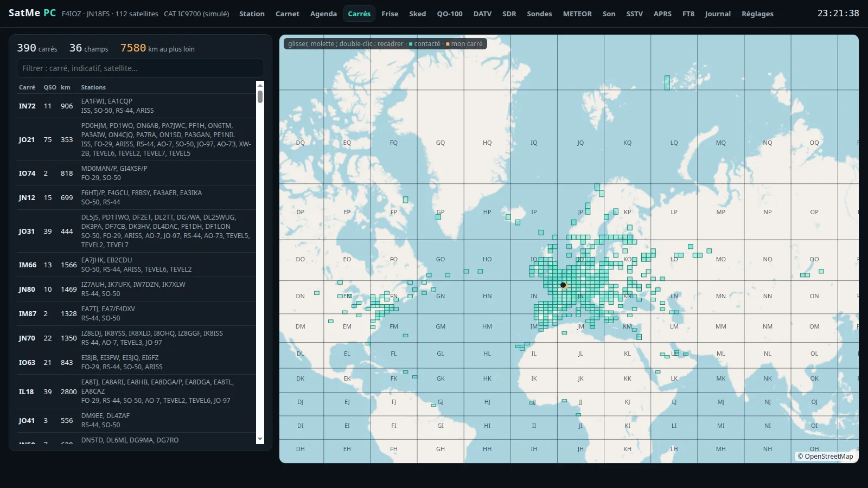
Task: Select the JN80 row
Action: (x=136, y=289)
